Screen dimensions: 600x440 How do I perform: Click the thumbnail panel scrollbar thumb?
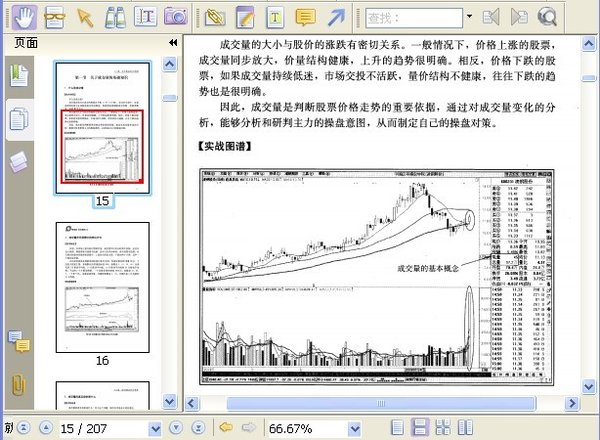[x=170, y=98]
